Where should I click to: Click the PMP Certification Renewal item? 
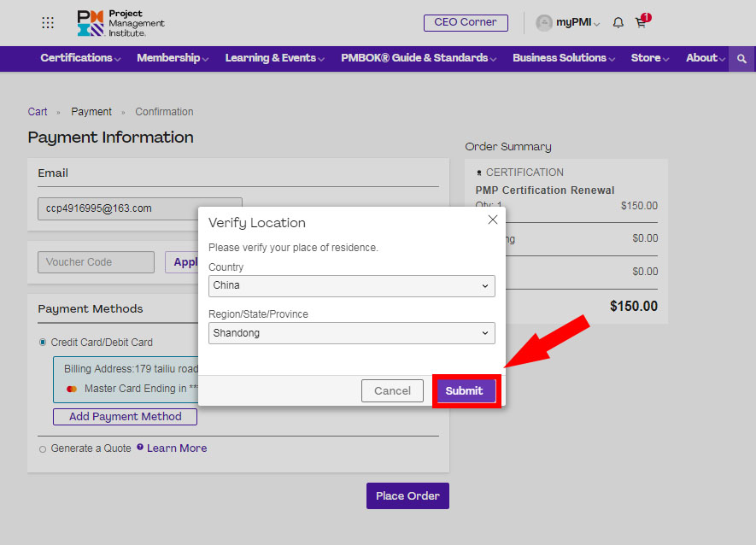pos(545,190)
